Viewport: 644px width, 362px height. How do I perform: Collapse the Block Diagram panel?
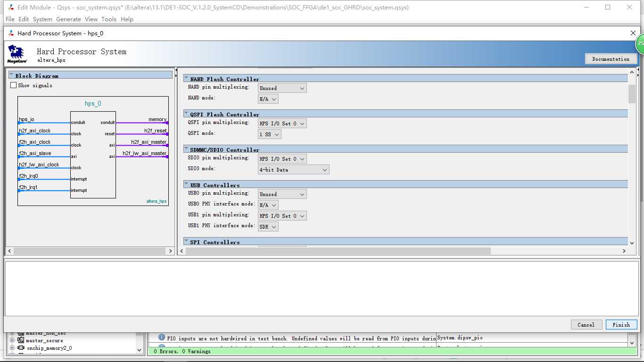[12, 75]
